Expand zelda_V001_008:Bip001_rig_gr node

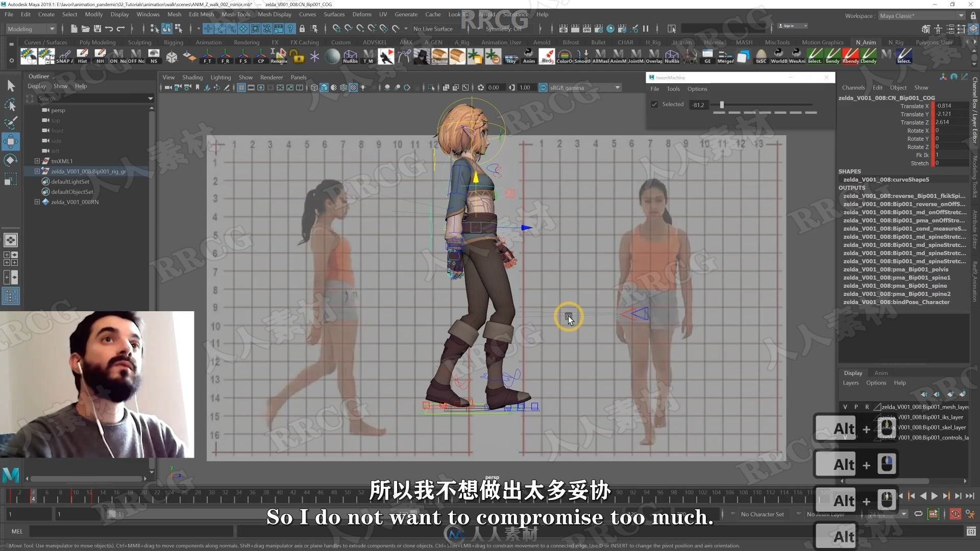pos(37,171)
